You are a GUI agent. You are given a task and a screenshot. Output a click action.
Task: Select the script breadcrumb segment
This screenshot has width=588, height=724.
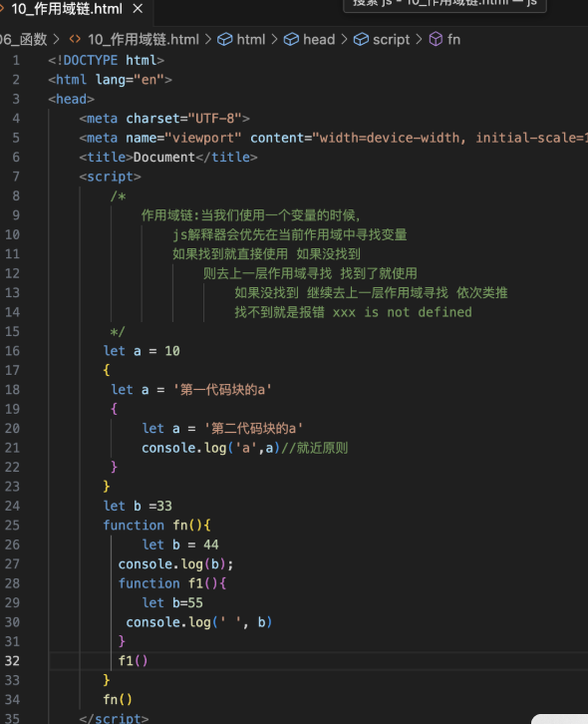[391, 39]
